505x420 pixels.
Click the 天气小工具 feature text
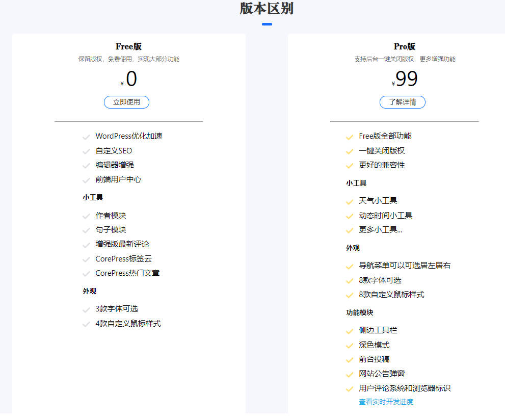[x=378, y=201]
